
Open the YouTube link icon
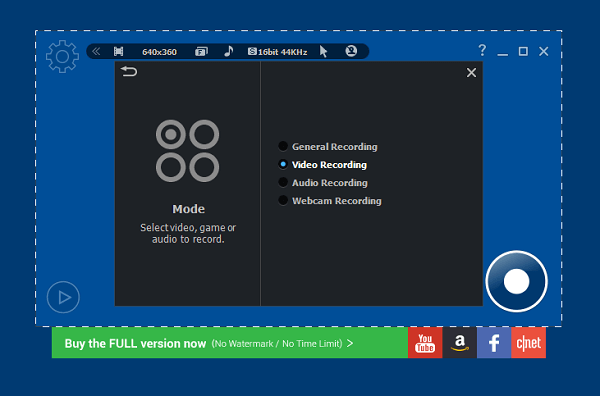click(425, 343)
